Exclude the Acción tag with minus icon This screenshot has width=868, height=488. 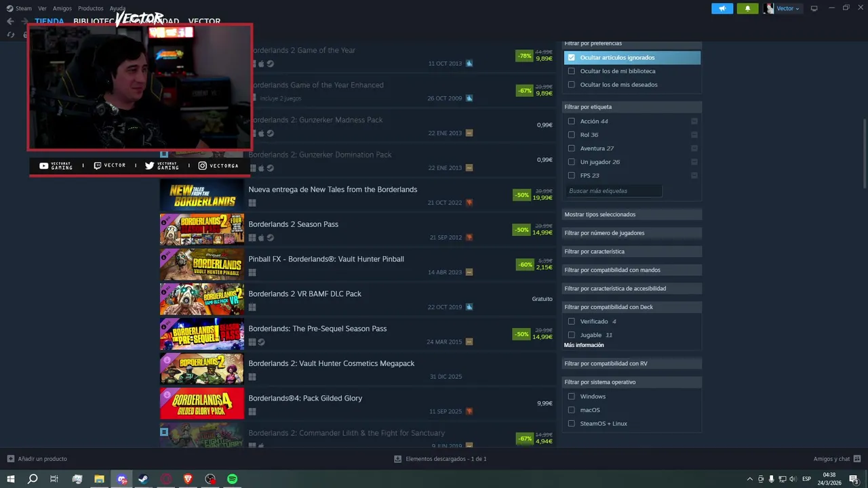pyautogui.click(x=694, y=121)
